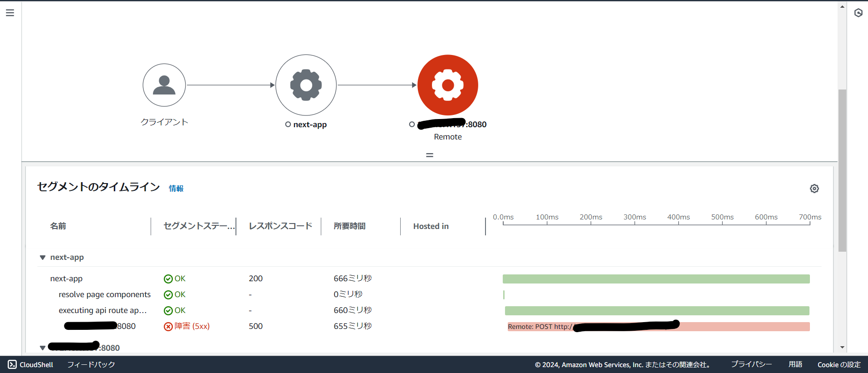
Task: Click the panel resize handle below the map
Action: (430, 155)
